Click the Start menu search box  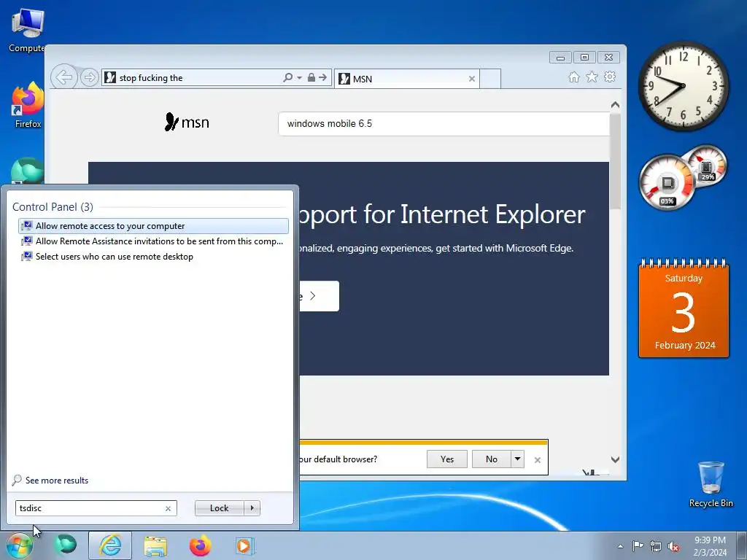[90, 508]
